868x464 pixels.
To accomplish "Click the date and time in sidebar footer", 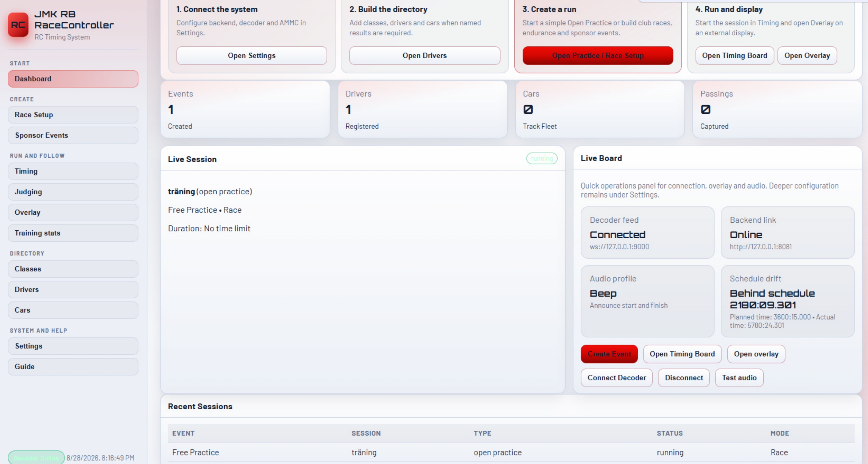I will pyautogui.click(x=100, y=458).
